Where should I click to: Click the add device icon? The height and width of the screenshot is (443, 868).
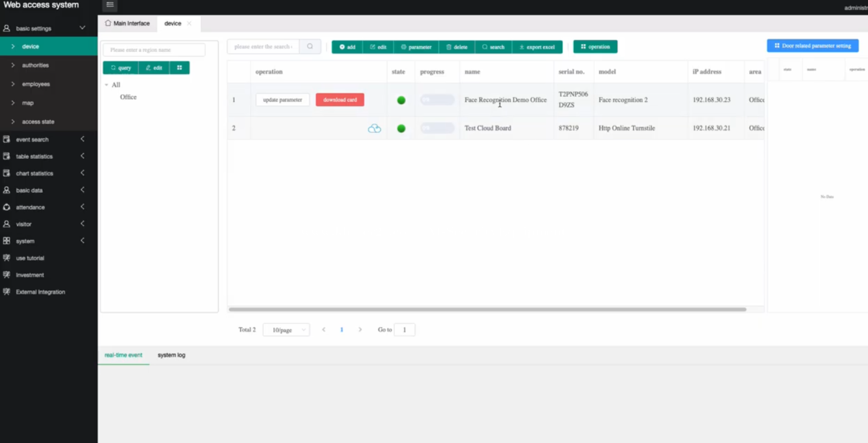point(341,47)
